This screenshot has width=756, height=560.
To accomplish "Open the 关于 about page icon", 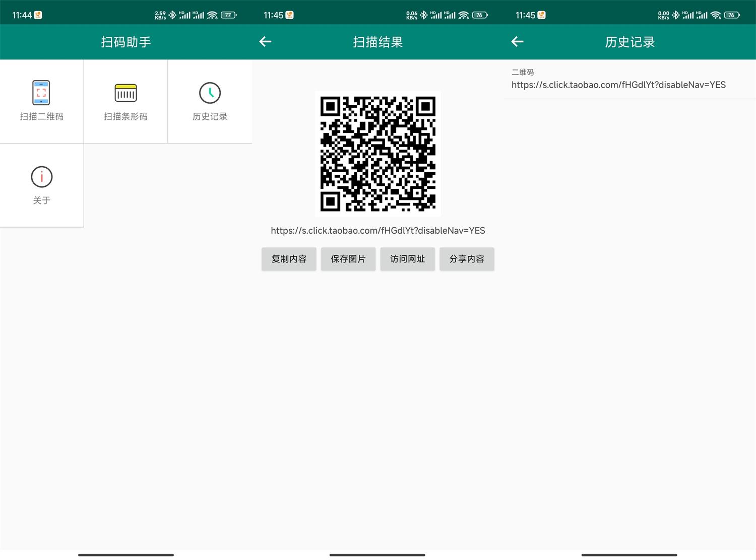I will point(42,177).
